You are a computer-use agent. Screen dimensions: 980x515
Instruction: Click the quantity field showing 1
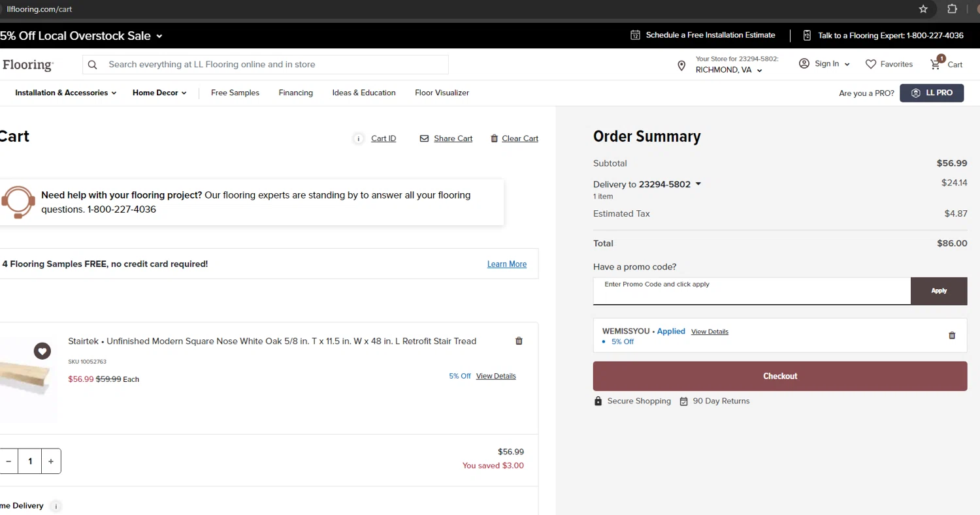tap(30, 461)
